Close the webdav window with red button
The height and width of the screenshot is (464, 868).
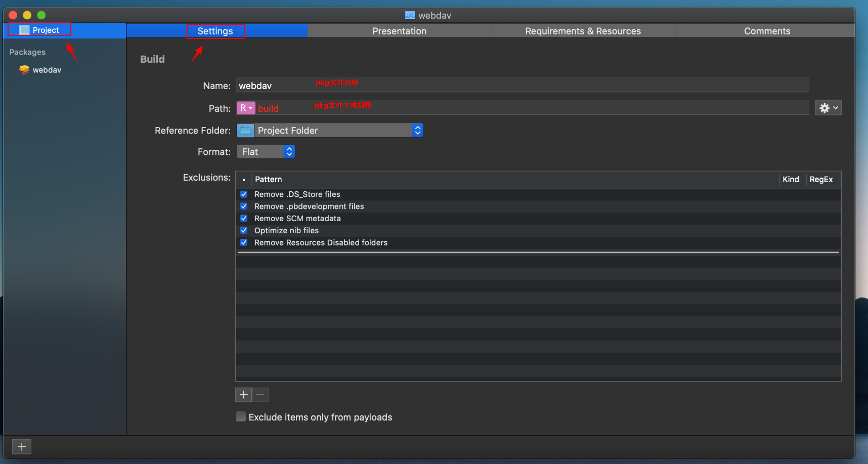13,15
